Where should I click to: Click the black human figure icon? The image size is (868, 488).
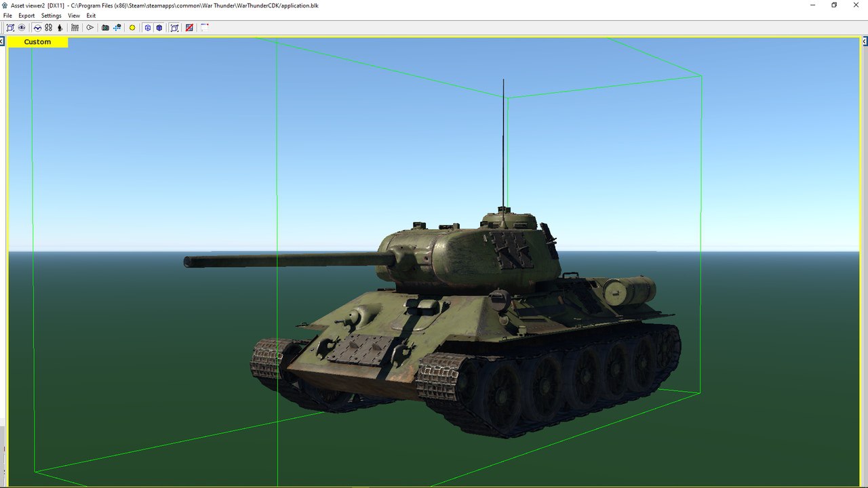[60, 28]
